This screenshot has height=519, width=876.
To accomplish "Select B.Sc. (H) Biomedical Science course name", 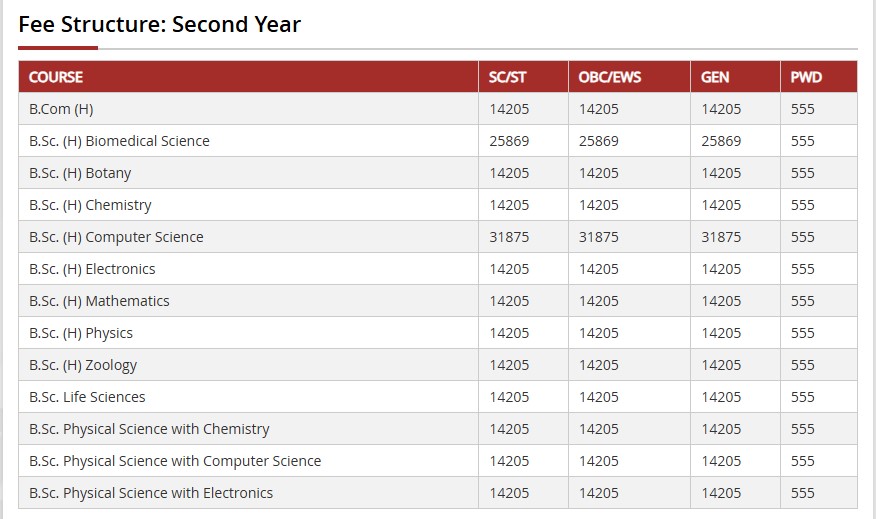I will (119, 141).
